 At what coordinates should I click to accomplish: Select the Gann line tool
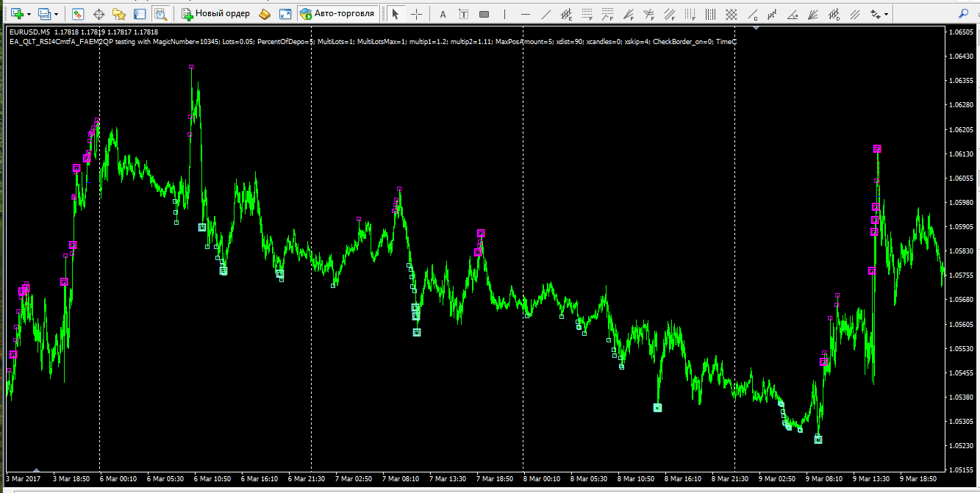(751, 13)
